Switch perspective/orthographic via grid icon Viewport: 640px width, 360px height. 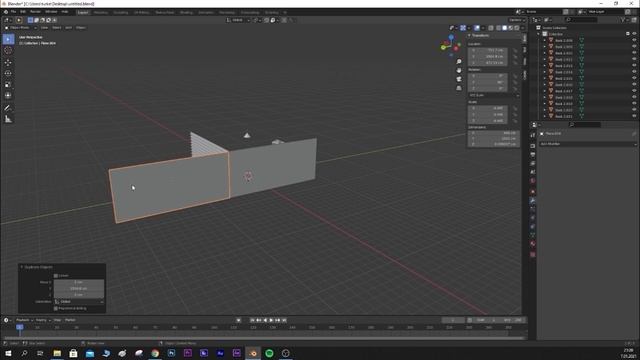pos(459,88)
